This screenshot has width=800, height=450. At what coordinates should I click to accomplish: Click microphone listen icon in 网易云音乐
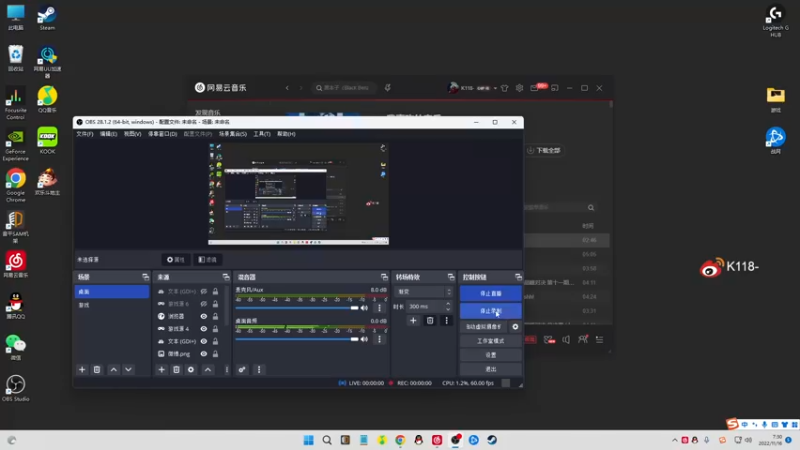pos(388,88)
